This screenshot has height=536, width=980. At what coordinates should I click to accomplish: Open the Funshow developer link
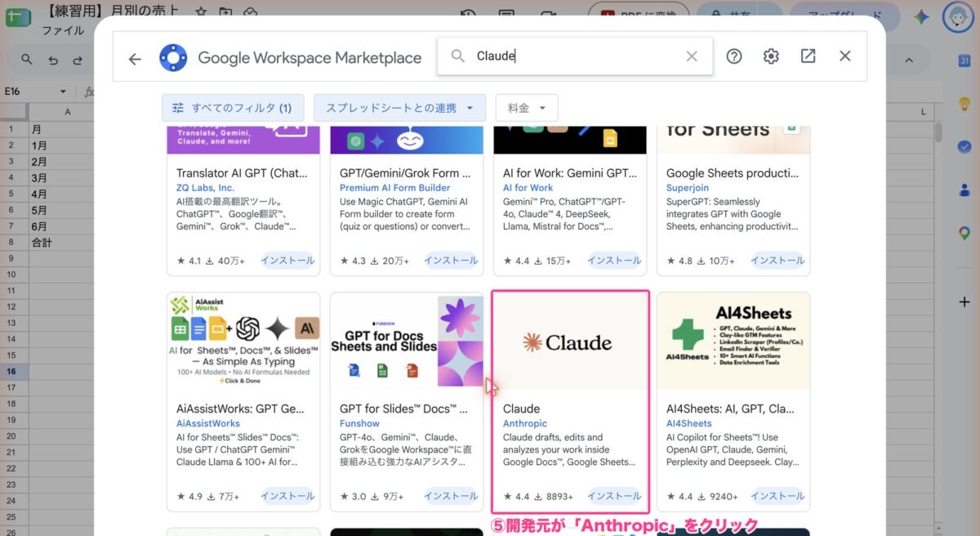[x=359, y=423]
